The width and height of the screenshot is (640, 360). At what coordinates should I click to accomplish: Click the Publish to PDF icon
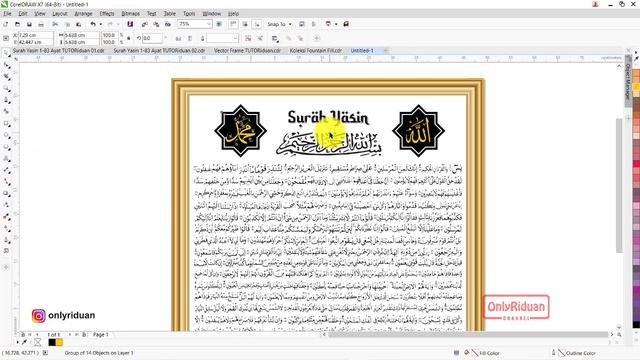tap(168, 24)
